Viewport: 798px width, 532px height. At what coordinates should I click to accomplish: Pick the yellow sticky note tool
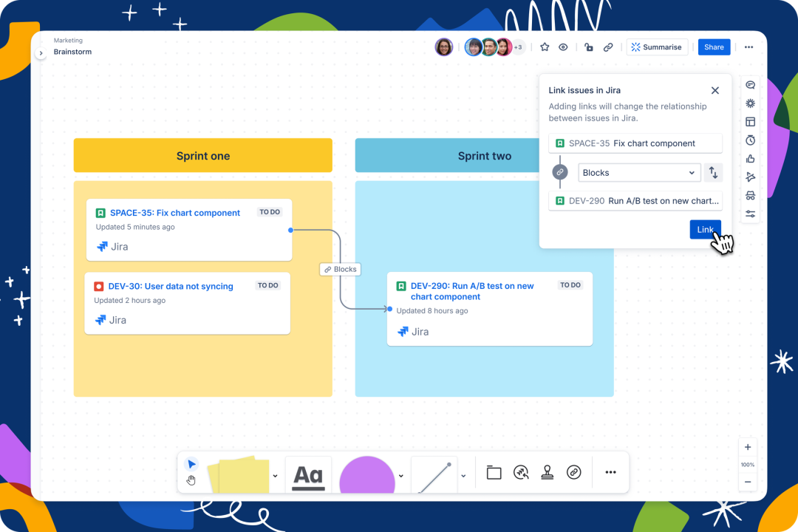click(x=239, y=474)
